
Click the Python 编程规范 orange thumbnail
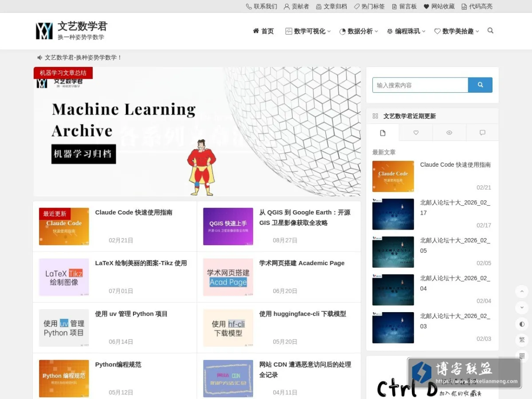point(64,379)
